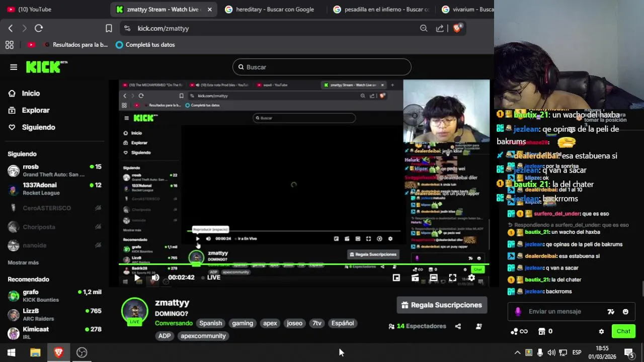Open offline channel CeroASTERISCO

coord(54,208)
